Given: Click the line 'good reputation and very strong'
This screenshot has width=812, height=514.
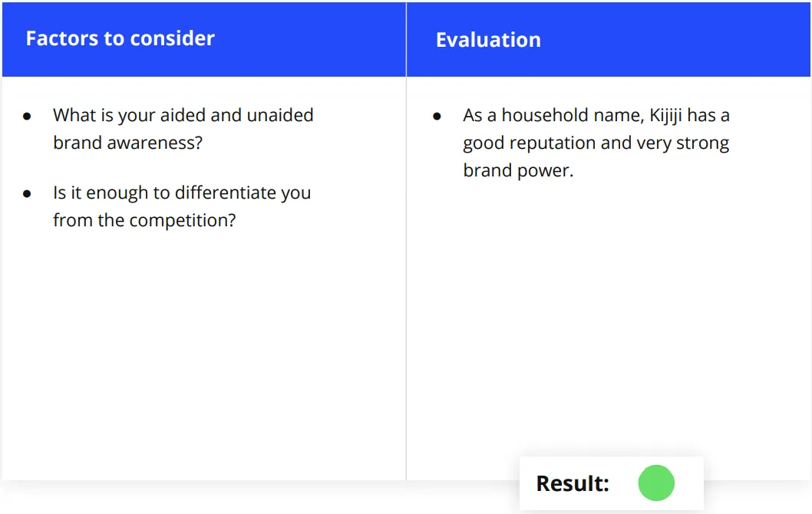Looking at the screenshot, I should tap(596, 143).
